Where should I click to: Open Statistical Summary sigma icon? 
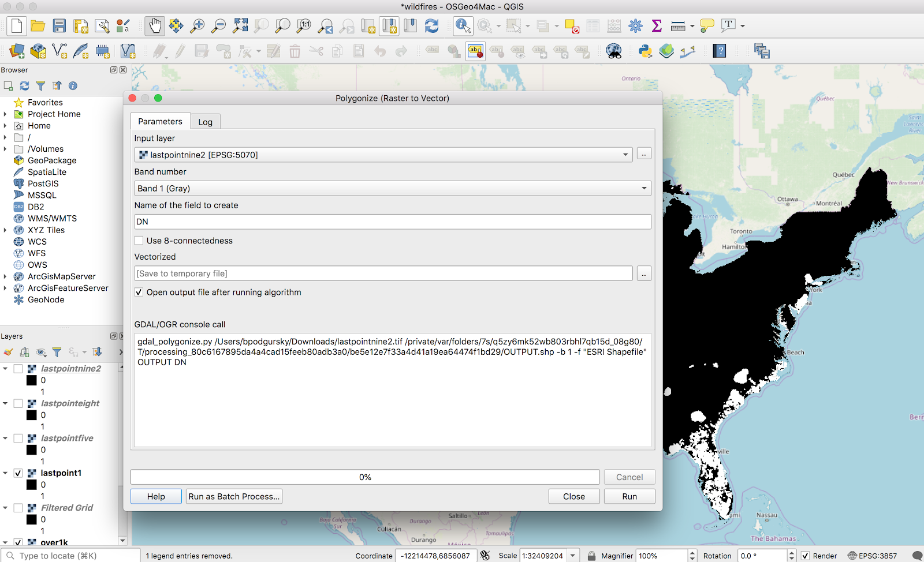[657, 26]
